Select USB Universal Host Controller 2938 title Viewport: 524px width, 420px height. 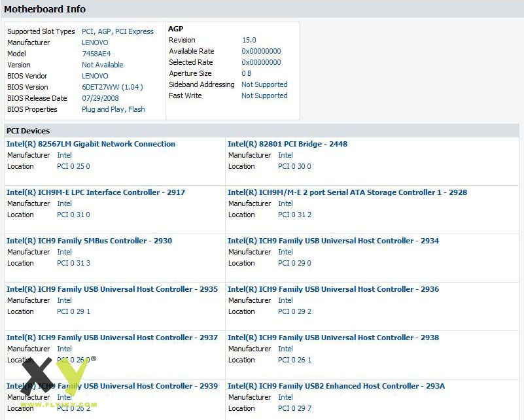point(333,338)
